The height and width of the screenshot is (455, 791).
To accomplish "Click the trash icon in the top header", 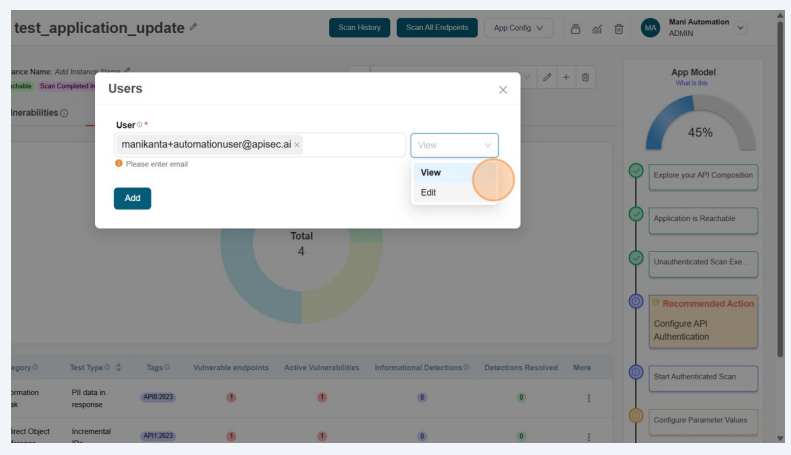I will [x=619, y=28].
